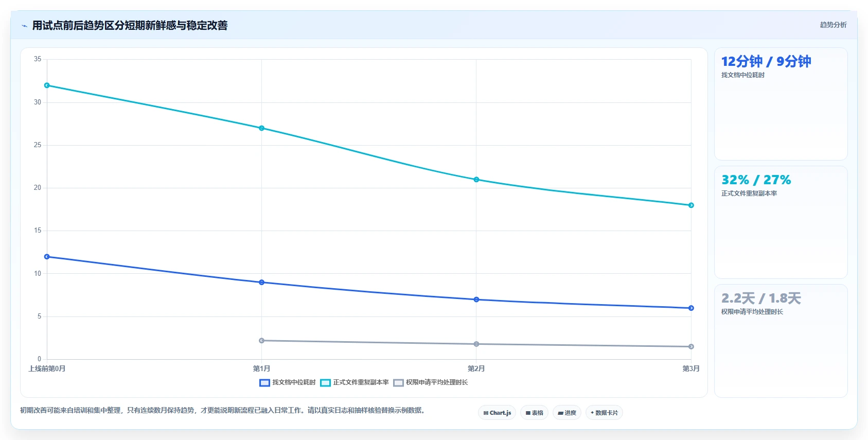Click the 正式文件重复副本率 card caption
Screen dimensions: 868x440
click(749, 193)
